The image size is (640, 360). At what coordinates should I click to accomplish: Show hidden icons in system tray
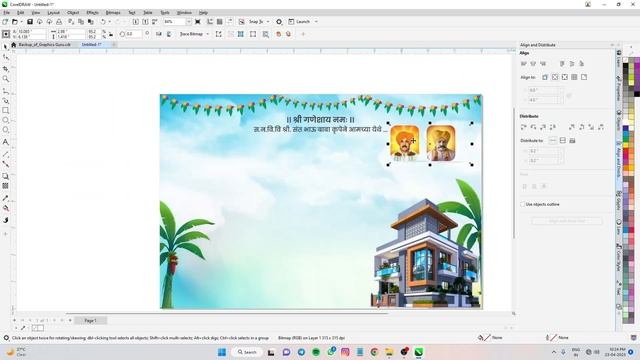[554, 352]
